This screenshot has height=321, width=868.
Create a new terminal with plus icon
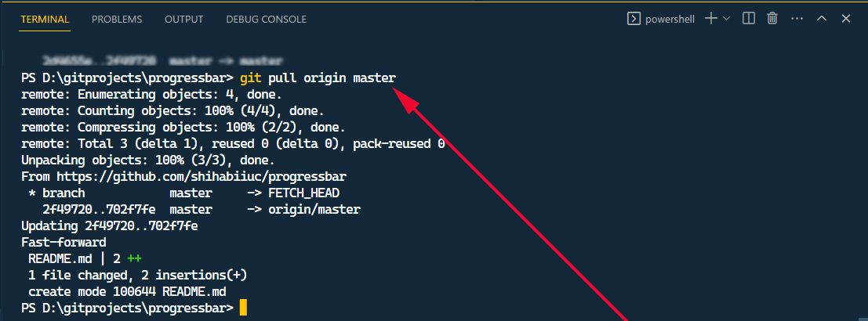[710, 19]
